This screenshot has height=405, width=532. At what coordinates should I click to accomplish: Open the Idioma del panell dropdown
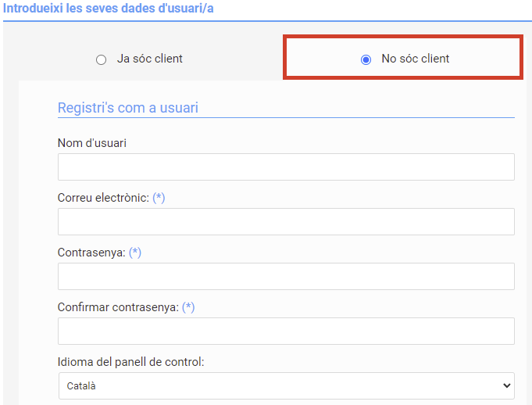(x=287, y=385)
